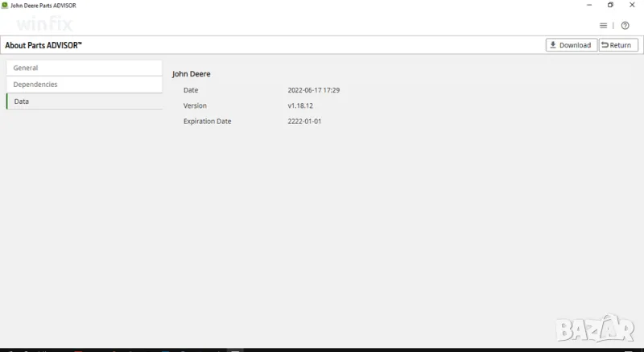644x352 pixels.
Task: Open the Dependencies tab
Action: pyautogui.click(x=85, y=85)
